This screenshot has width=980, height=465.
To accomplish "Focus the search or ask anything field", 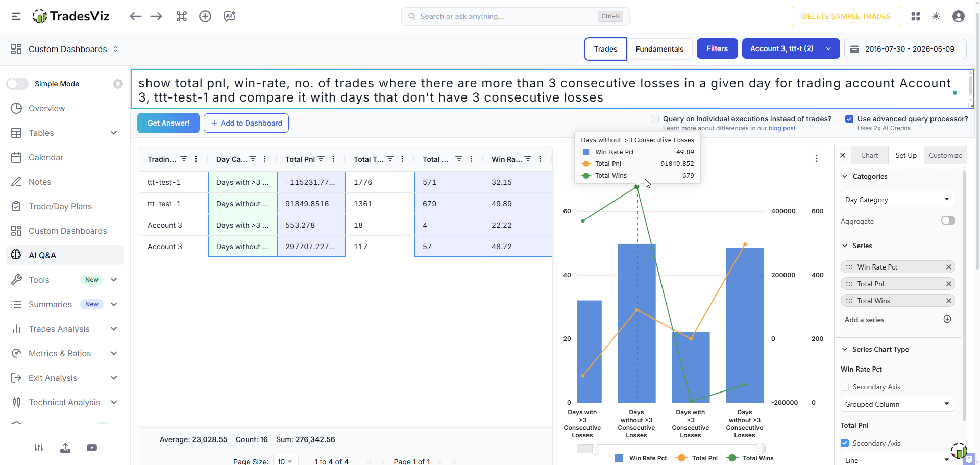I will [515, 16].
